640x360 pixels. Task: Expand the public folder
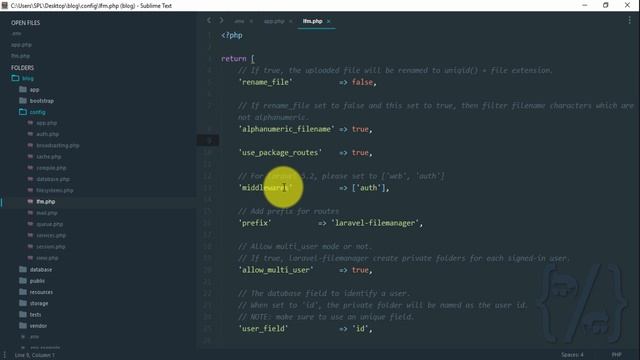32,281
